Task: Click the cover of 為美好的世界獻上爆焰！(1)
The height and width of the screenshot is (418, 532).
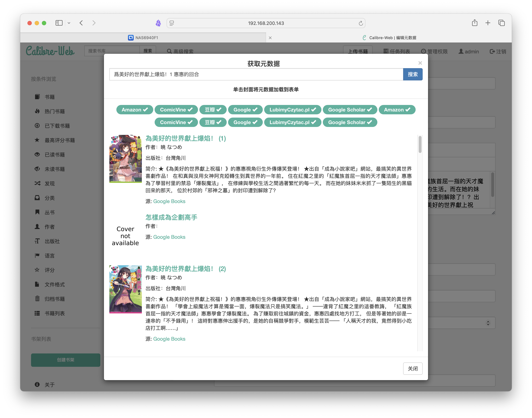Action: click(x=125, y=159)
